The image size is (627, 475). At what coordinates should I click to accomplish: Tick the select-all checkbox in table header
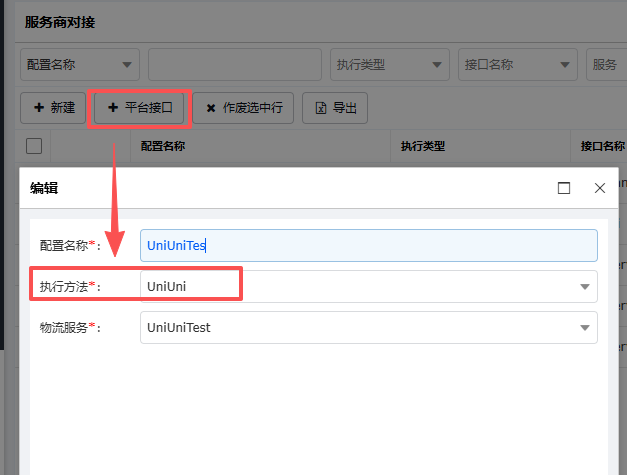click(34, 146)
